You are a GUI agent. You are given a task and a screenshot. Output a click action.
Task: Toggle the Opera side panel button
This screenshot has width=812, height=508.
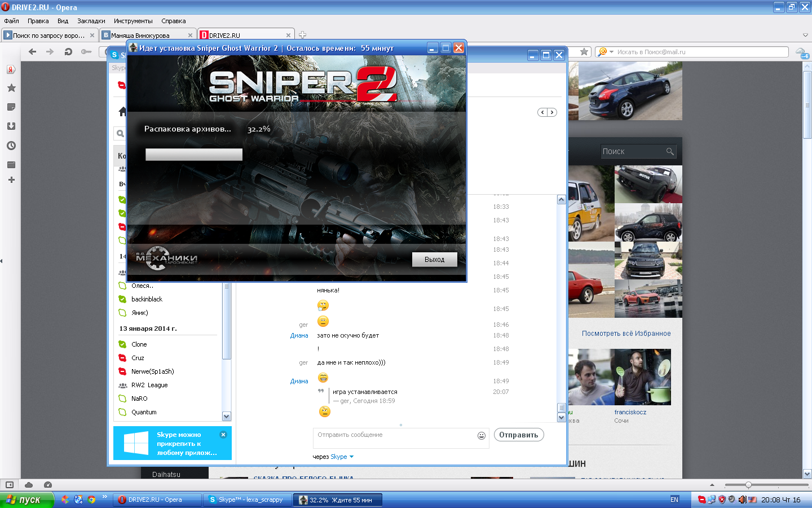click(10, 485)
